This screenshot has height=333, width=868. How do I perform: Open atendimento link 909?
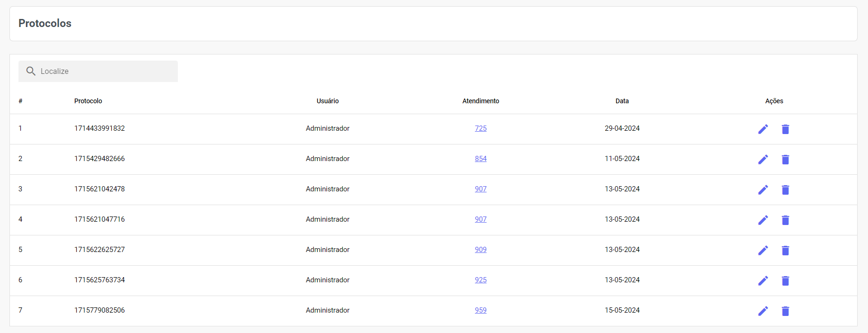point(481,250)
